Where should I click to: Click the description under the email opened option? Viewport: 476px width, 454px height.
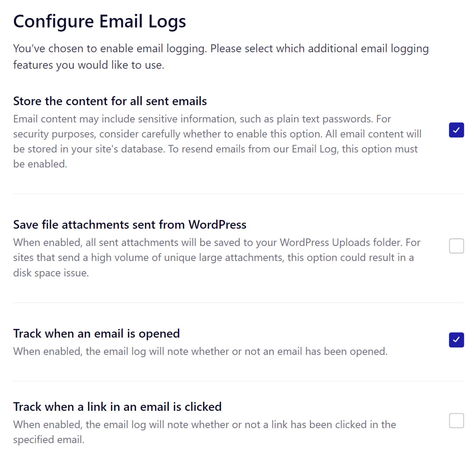200,351
